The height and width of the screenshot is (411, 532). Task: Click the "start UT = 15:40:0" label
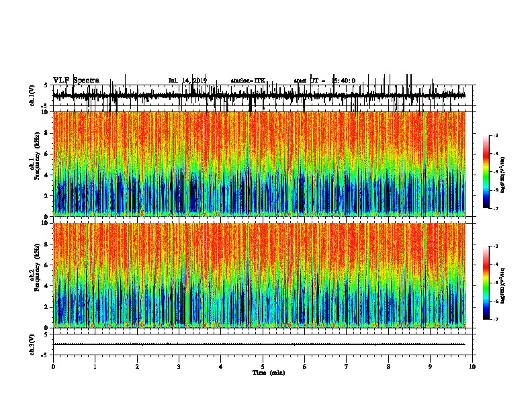coord(324,81)
